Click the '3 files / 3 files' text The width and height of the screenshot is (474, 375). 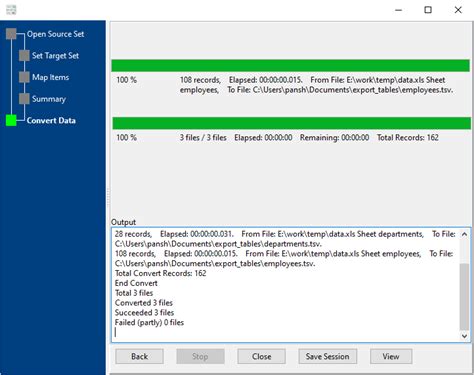pyautogui.click(x=203, y=138)
